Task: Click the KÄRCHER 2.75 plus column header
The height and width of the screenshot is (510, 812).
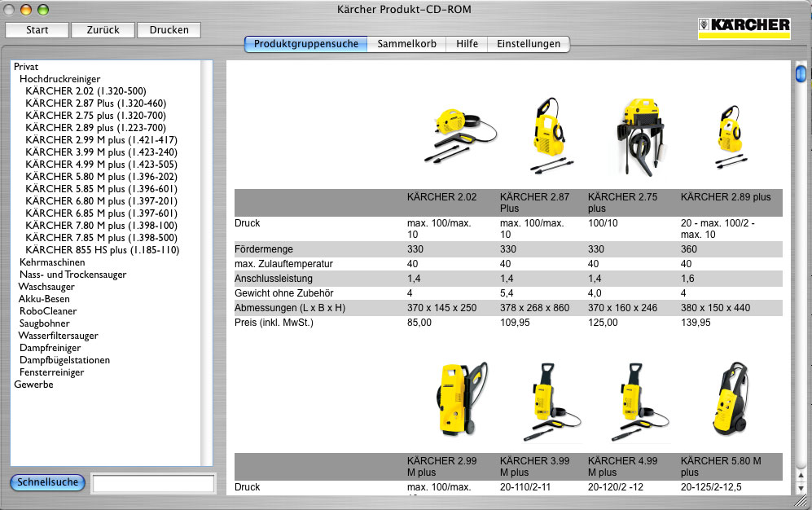Action: click(x=622, y=202)
